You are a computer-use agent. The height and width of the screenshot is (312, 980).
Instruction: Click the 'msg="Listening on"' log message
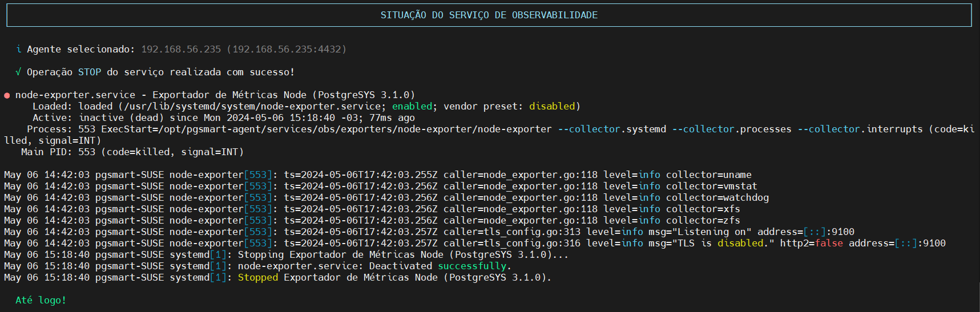[700, 232]
